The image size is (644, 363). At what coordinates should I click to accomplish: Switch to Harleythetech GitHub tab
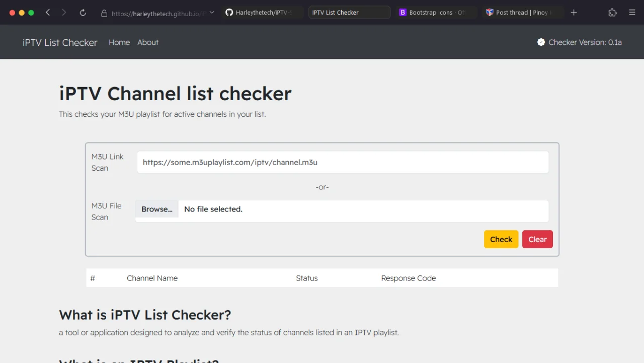[263, 13]
